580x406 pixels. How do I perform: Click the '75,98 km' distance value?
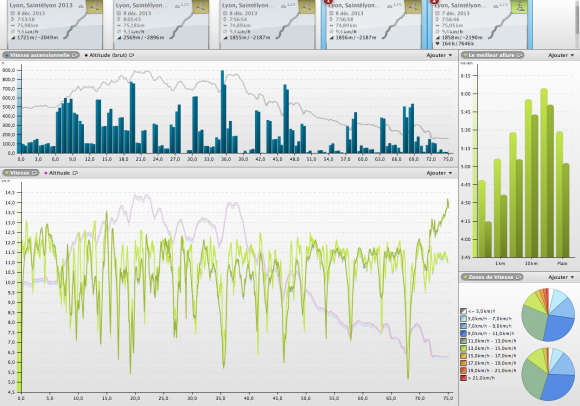pyautogui.click(x=28, y=26)
